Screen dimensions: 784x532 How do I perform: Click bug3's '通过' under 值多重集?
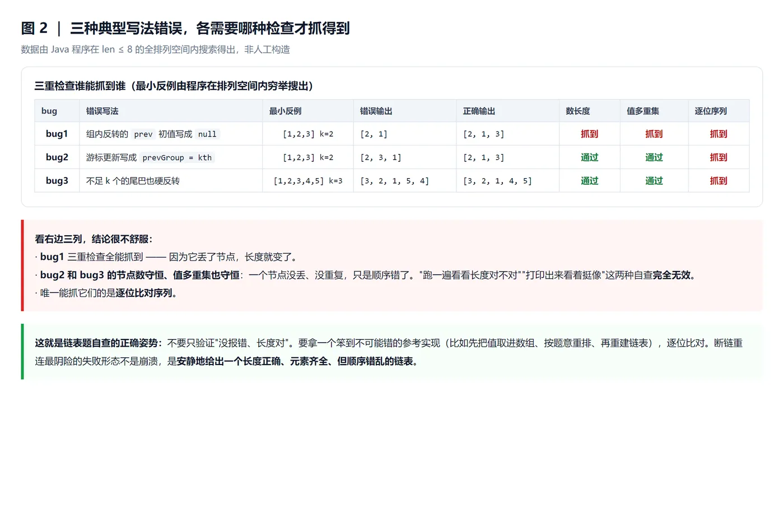(654, 181)
